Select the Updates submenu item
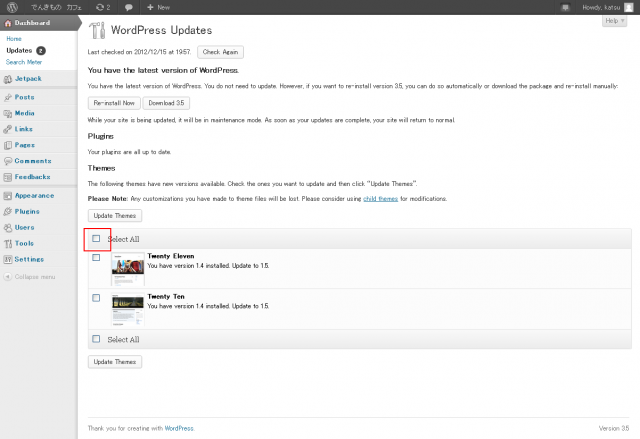Image resolution: width=640 pixels, height=439 pixels. tap(19, 51)
